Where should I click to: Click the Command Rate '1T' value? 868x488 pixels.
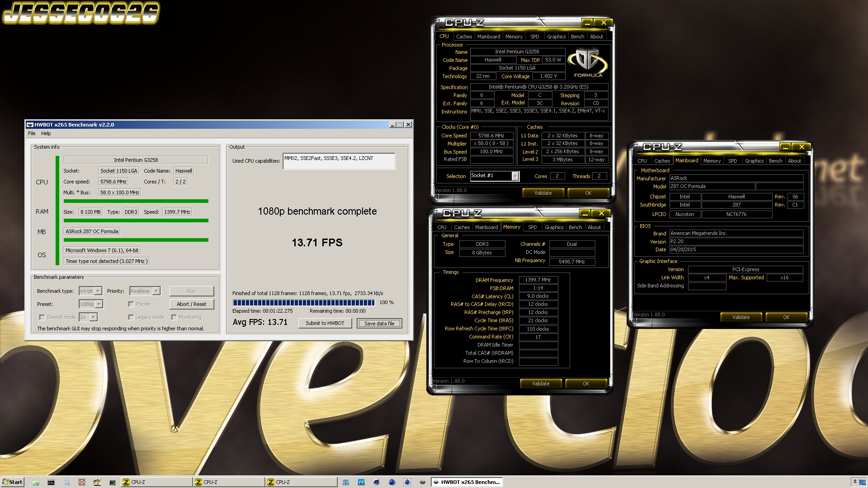538,337
